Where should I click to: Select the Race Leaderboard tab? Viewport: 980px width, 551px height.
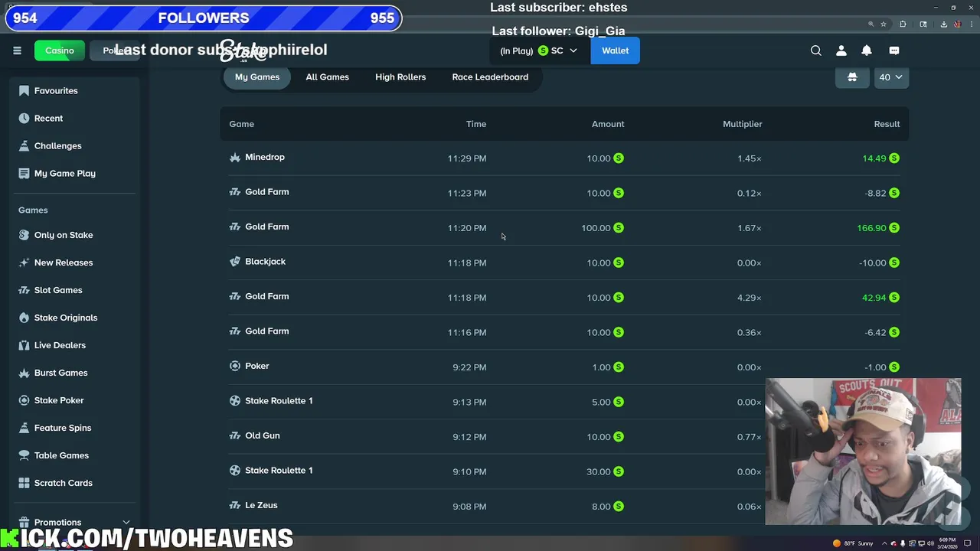[490, 77]
